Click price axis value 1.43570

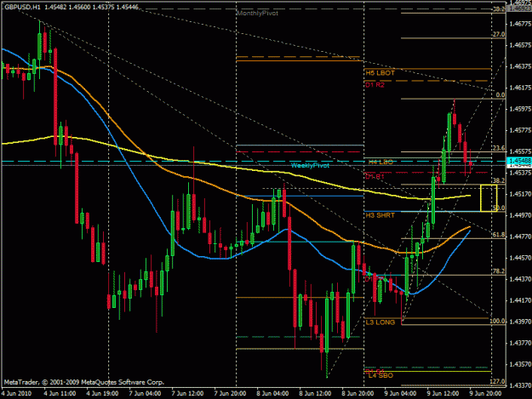coord(520,364)
